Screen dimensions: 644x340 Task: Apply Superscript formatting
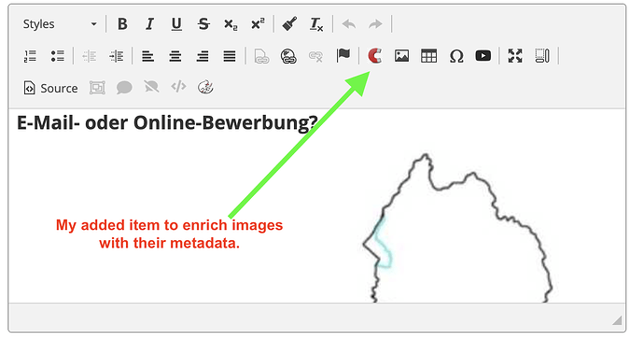coord(258,24)
